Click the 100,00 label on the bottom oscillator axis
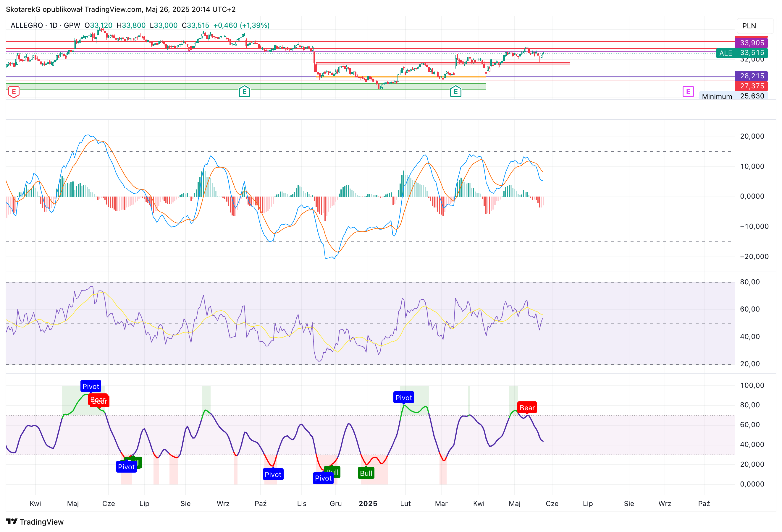Image resolution: width=782 pixels, height=532 pixels. [x=752, y=385]
